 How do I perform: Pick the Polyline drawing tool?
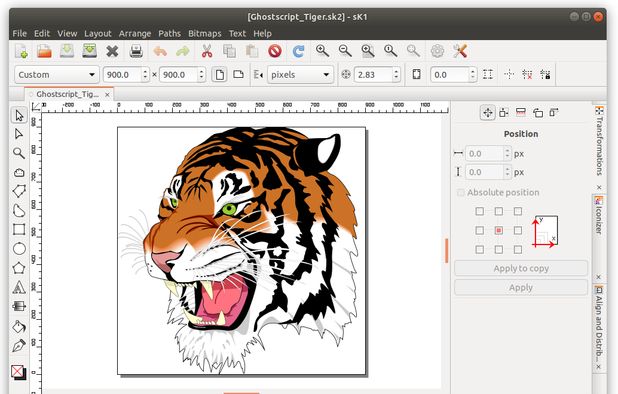pos(19,191)
